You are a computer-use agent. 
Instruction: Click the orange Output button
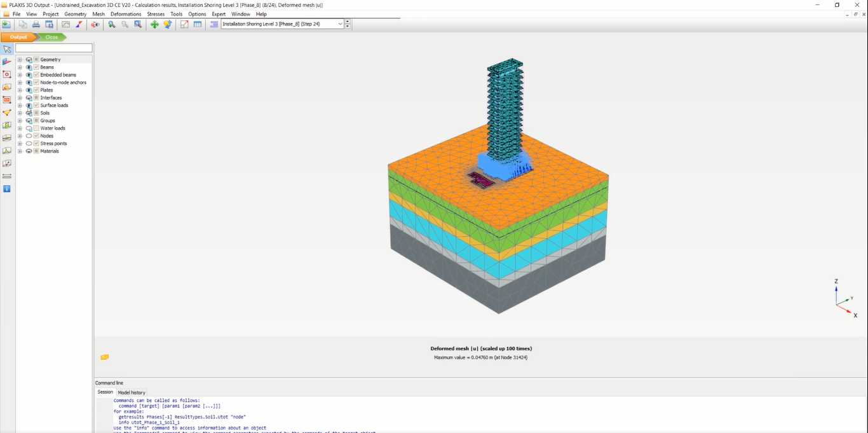[18, 37]
